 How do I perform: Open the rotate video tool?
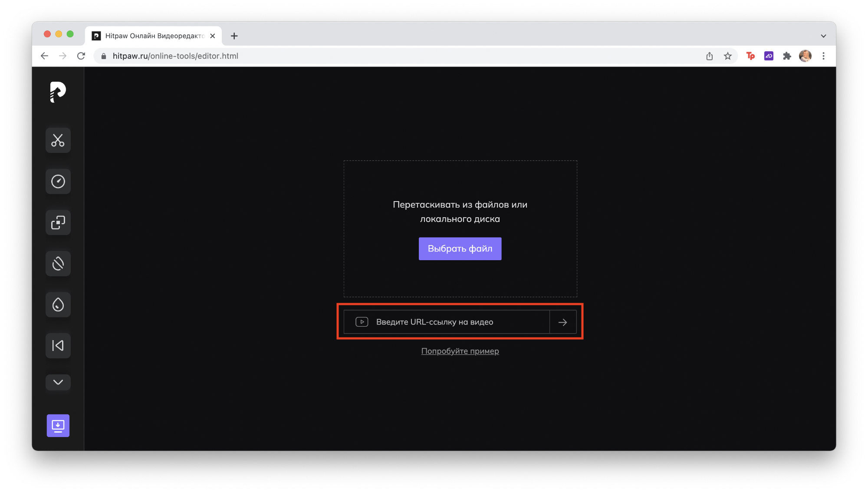58,264
